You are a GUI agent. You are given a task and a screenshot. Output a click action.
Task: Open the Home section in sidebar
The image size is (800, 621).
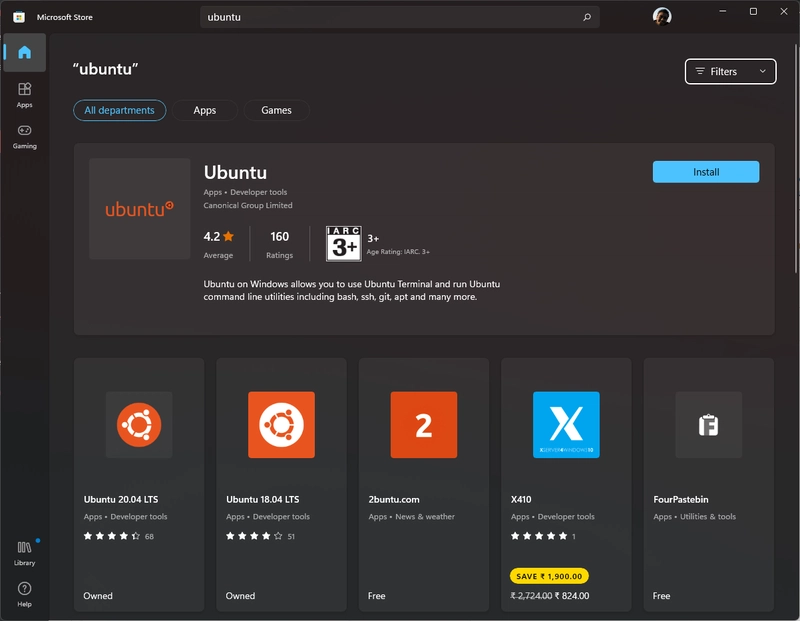(24, 53)
